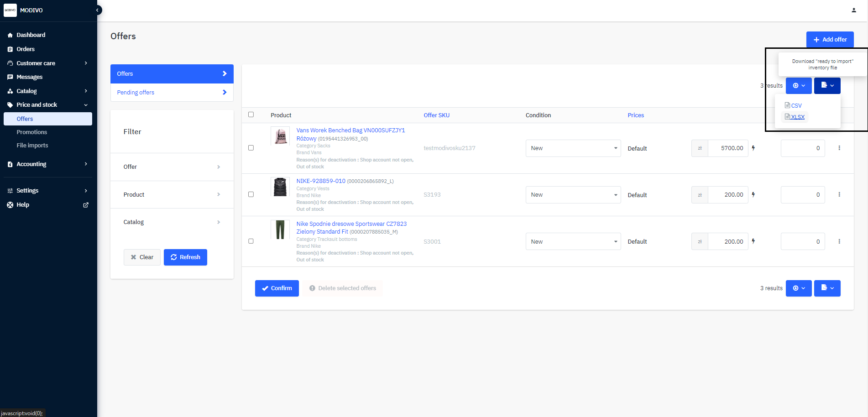Click the user account icon
Image resolution: width=868 pixels, height=417 pixels.
coord(853,10)
